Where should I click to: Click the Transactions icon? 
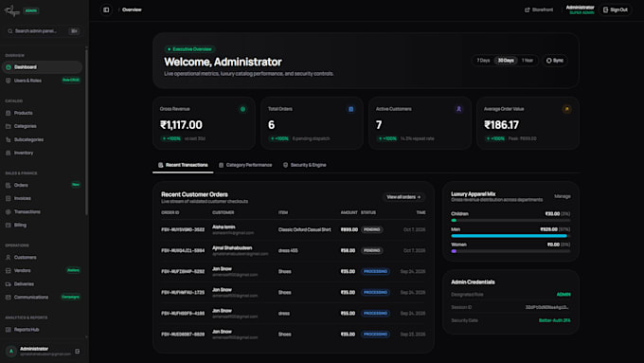coord(9,211)
